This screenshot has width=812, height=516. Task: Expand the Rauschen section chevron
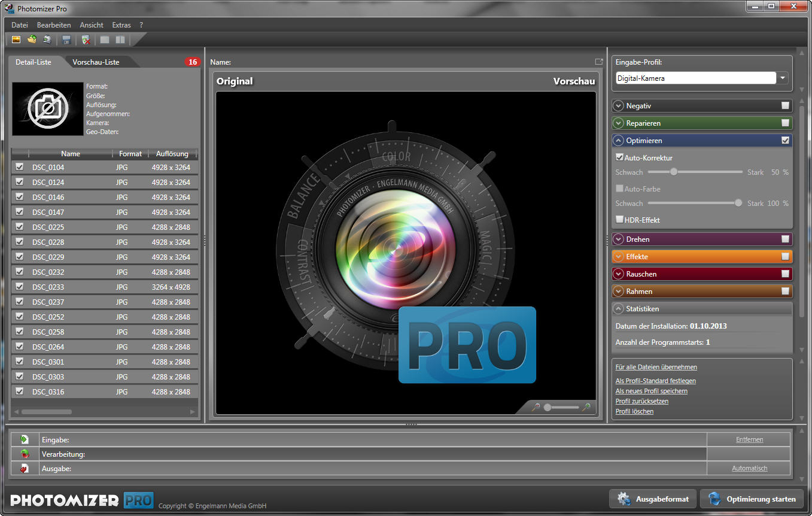(619, 274)
